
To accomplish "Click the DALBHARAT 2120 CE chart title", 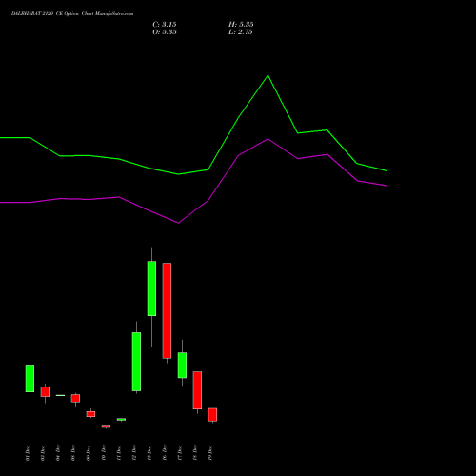I will coord(72,14).
